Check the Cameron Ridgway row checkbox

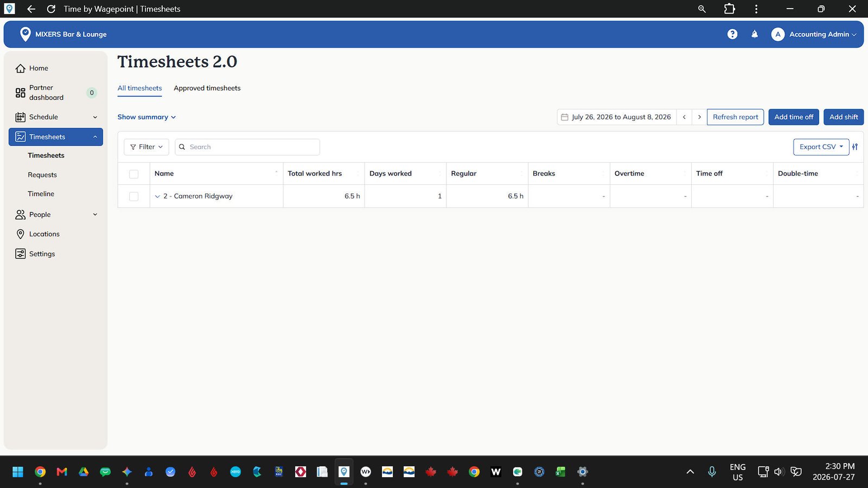(134, 196)
